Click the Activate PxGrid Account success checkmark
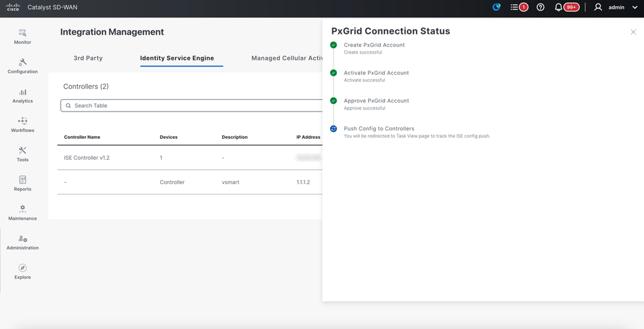Image resolution: width=644 pixels, height=329 pixels. [334, 73]
